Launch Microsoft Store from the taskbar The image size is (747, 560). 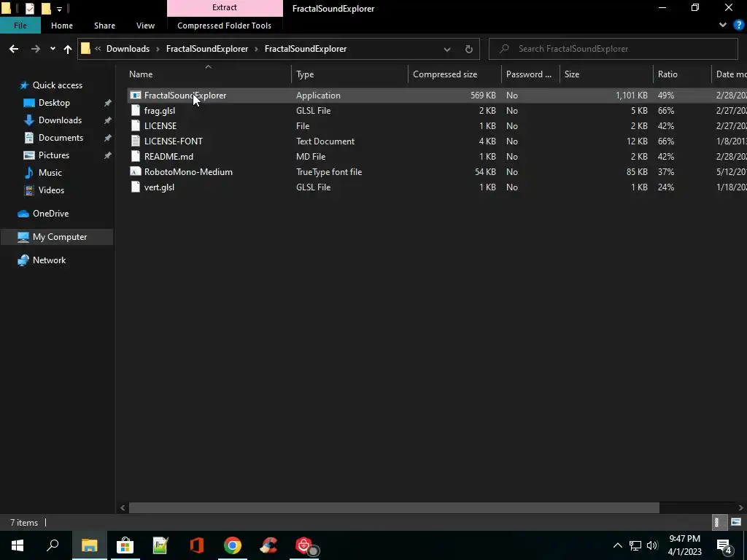[x=125, y=545]
